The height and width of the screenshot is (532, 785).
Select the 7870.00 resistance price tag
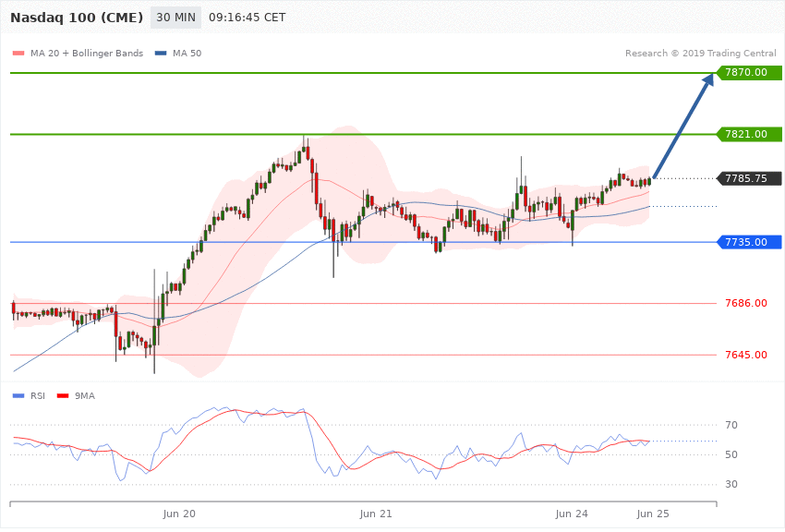pos(750,73)
